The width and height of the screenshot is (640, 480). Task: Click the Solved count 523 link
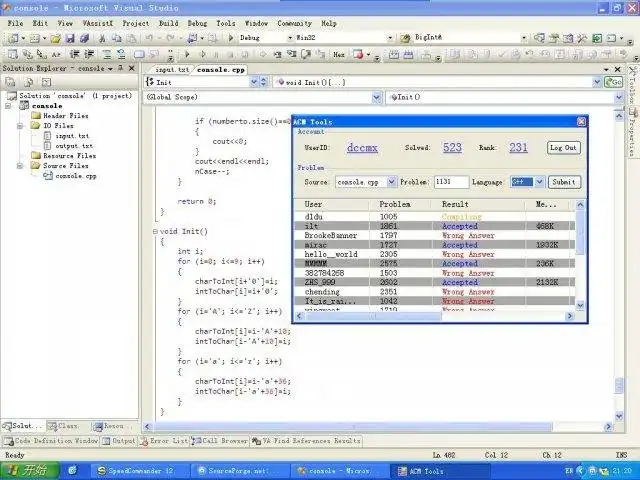point(452,147)
